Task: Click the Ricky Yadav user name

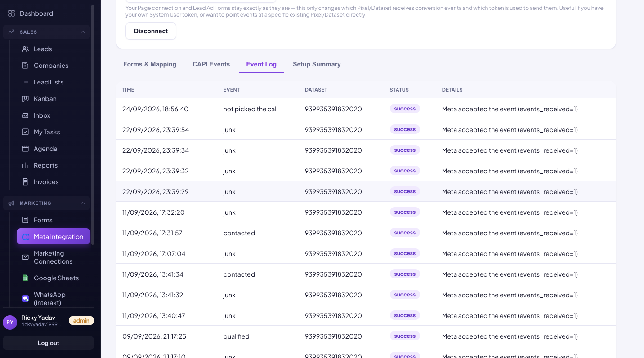Action: [x=38, y=318]
